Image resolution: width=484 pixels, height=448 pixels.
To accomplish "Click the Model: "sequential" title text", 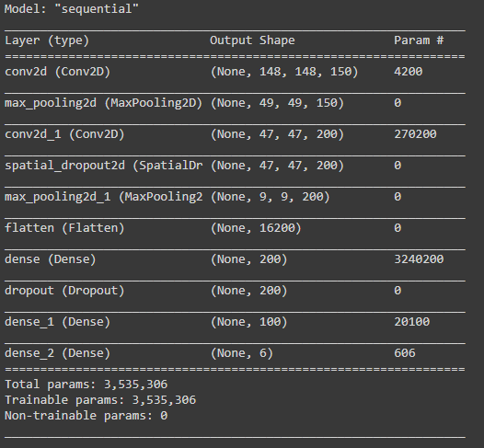I will tap(71, 9).
